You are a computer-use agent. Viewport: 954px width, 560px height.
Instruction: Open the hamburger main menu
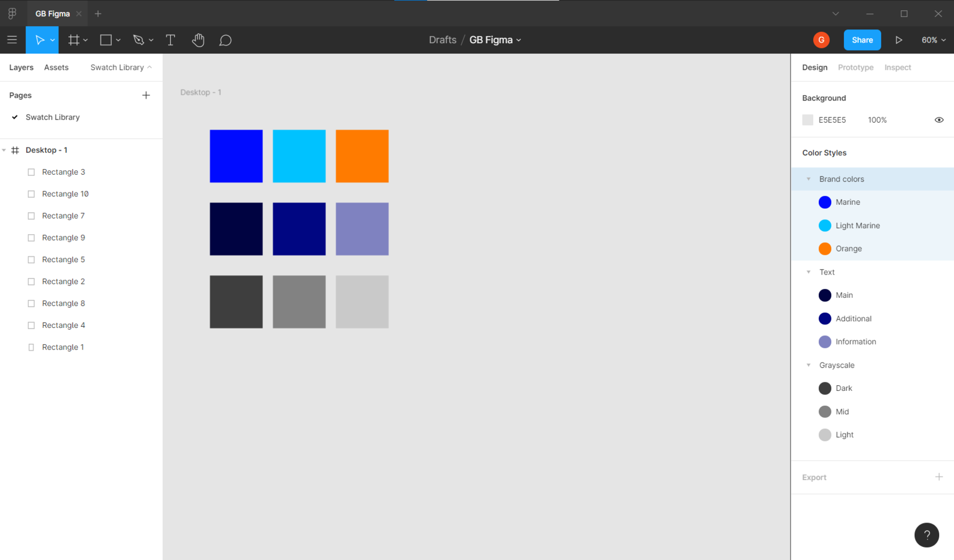(12, 40)
